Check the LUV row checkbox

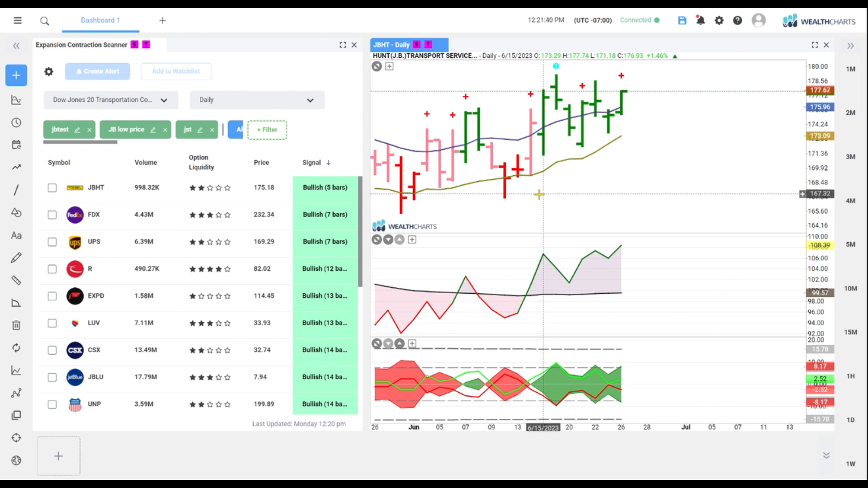pyautogui.click(x=52, y=323)
